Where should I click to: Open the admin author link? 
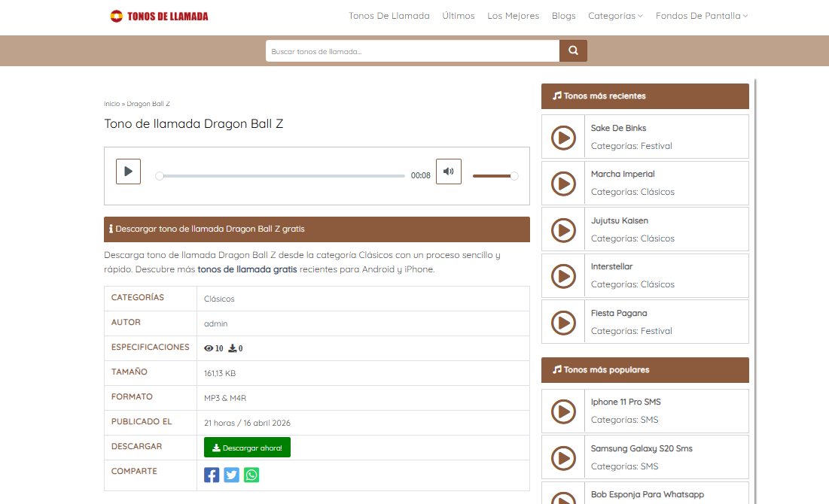215,324
